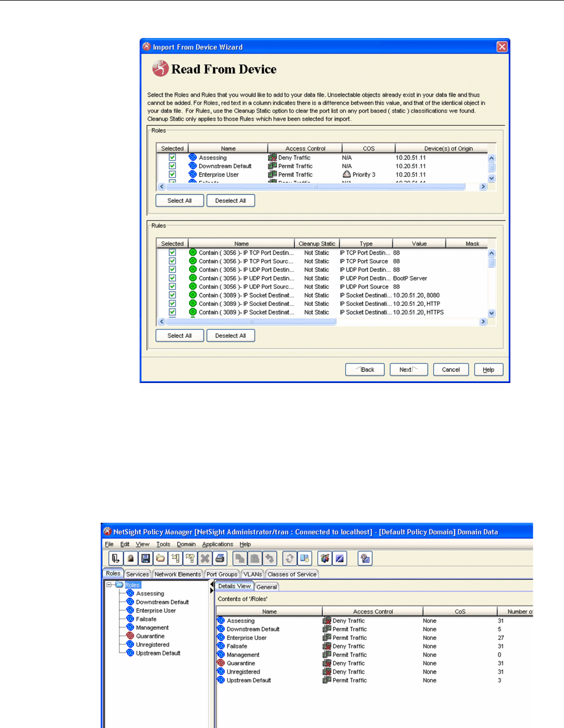This screenshot has width=564, height=728.
Task: Click the Roles folder icon in the tree
Action: click(120, 585)
